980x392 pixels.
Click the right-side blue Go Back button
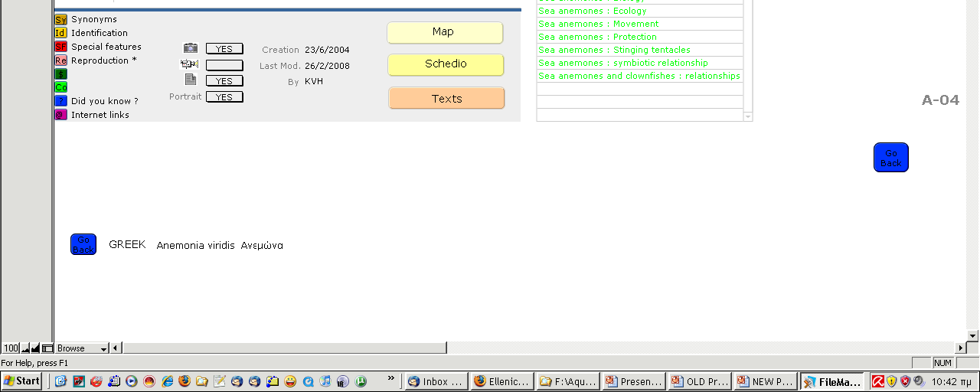pos(891,158)
